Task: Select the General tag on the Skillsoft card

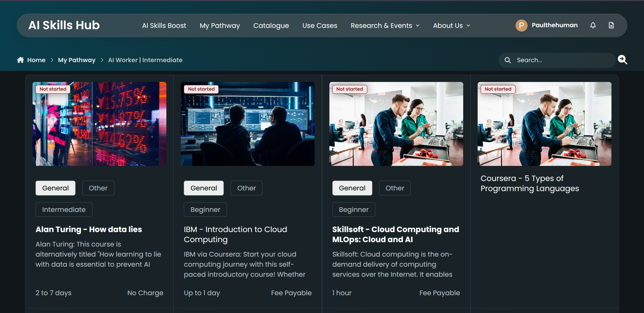Action: pyautogui.click(x=352, y=188)
